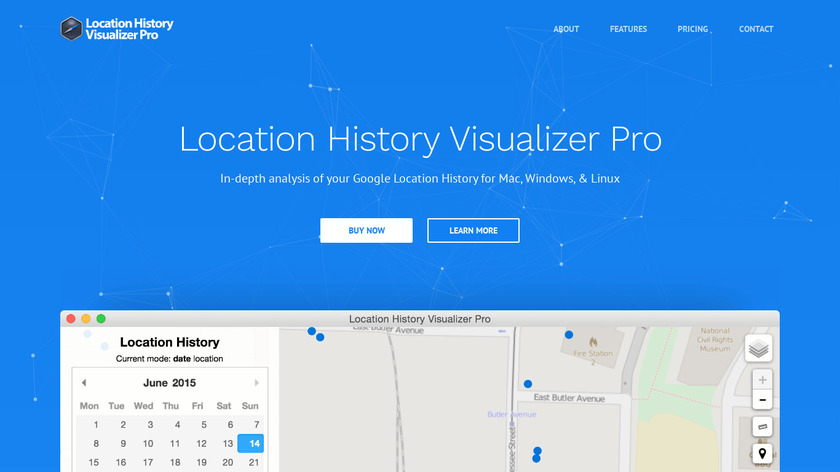Click the BUY NOW button
The image size is (840, 472).
366,230
